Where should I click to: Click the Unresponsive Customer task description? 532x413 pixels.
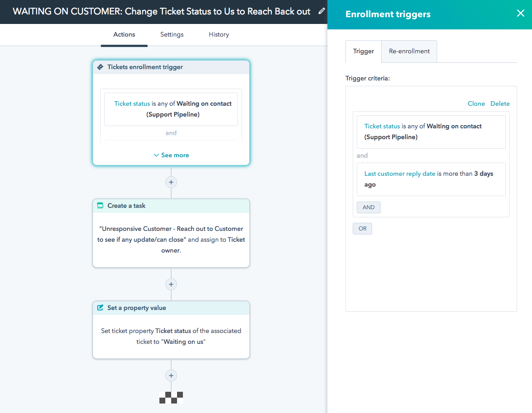(x=171, y=239)
